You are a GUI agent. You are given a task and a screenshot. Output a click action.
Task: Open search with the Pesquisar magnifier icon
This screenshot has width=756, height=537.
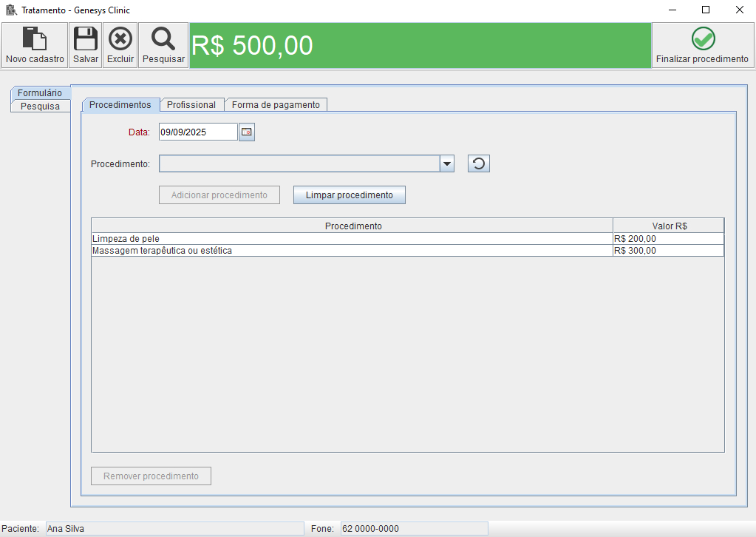(163, 39)
